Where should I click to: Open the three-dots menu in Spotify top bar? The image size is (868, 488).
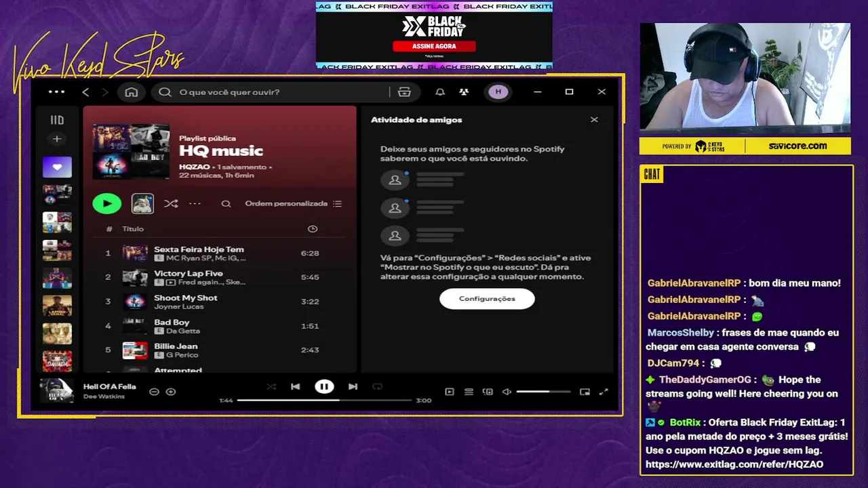[57, 92]
